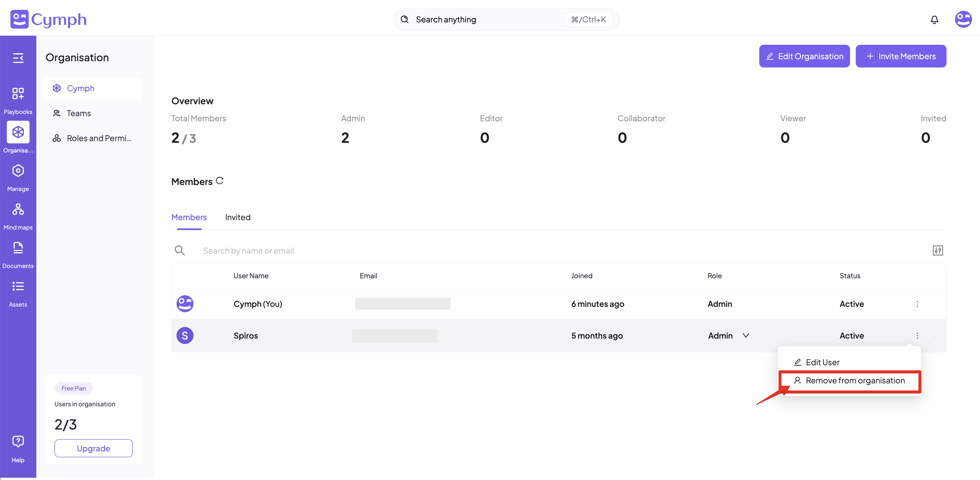Switch to the Invited tab
Viewport: 980px width, 480px height.
click(237, 217)
